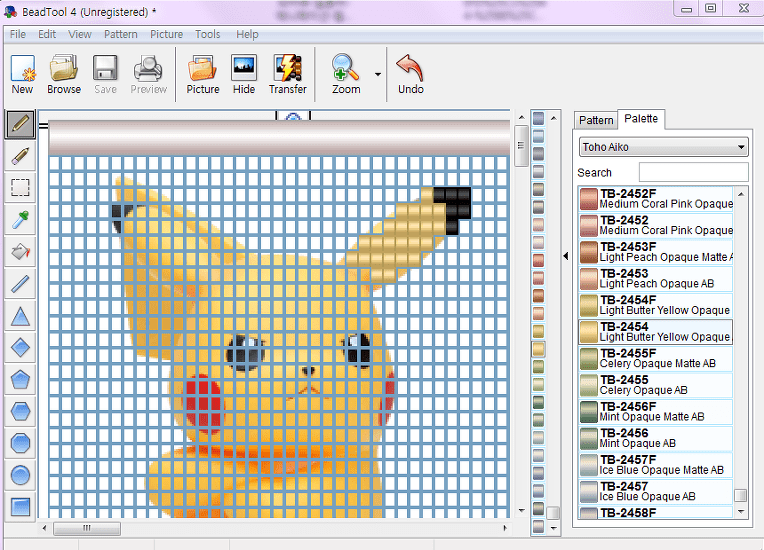The width and height of the screenshot is (764, 550).
Task: Click the palette list scroll down arrow
Action: [x=741, y=512]
